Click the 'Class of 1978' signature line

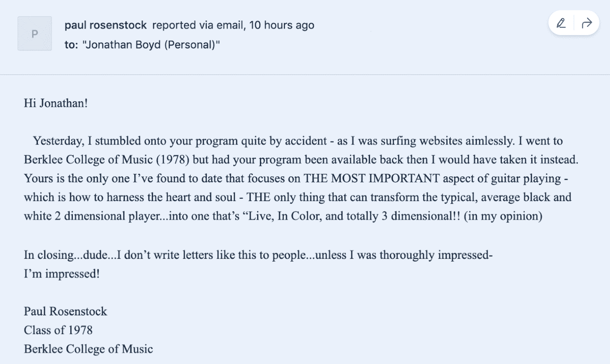pyautogui.click(x=58, y=330)
